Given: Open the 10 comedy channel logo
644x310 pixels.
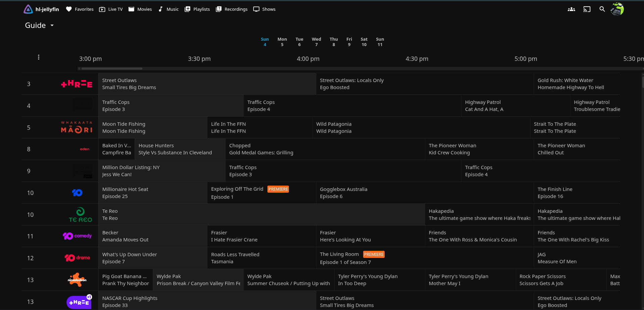Looking at the screenshot, I should pyautogui.click(x=77, y=236).
